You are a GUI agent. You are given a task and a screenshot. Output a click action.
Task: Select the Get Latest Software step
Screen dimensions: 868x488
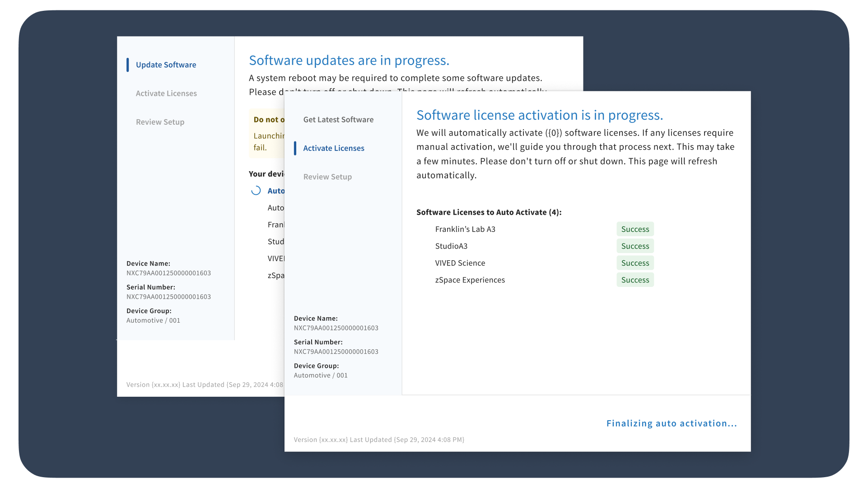click(x=338, y=119)
